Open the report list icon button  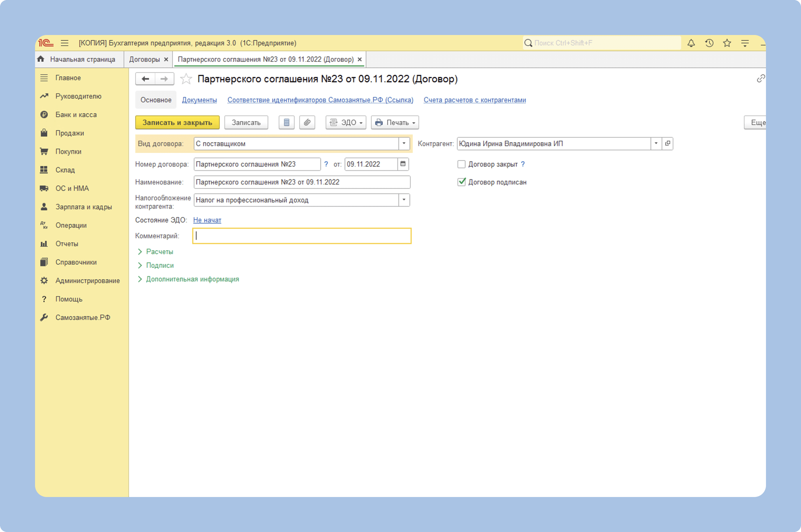click(287, 123)
